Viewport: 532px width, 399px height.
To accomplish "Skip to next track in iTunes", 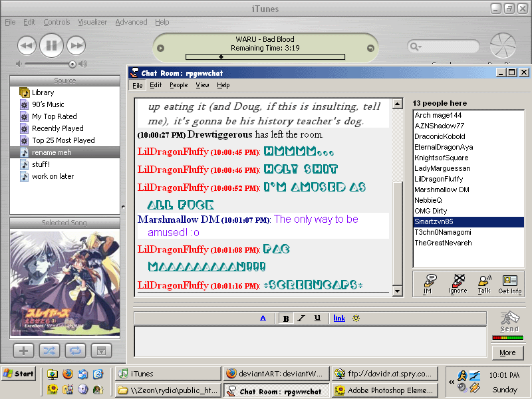I will point(76,45).
